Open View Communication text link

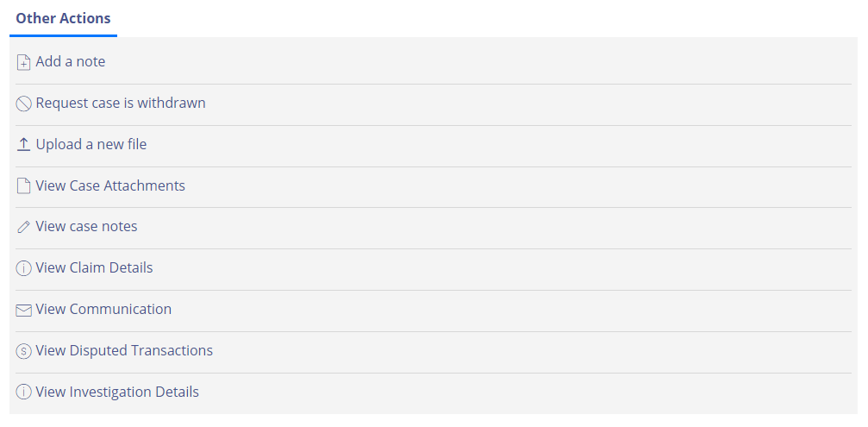coord(103,309)
